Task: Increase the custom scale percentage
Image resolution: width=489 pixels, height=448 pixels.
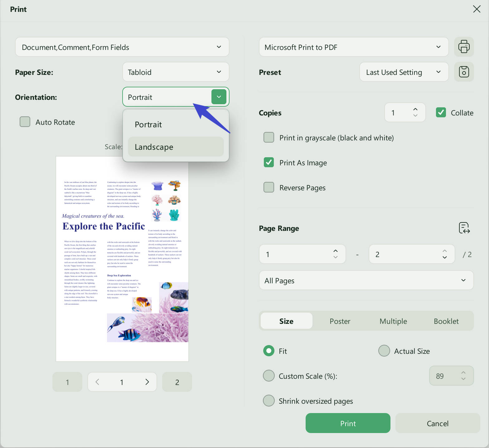Action: click(463, 373)
